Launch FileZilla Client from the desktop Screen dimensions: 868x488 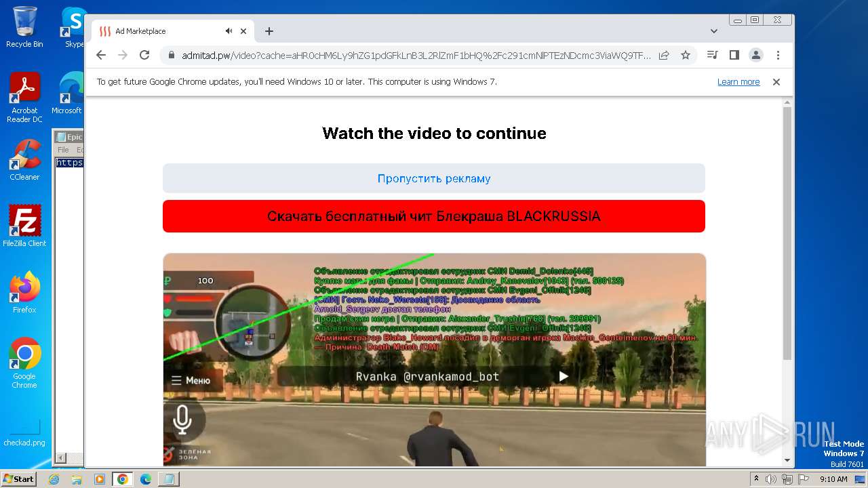tap(24, 226)
